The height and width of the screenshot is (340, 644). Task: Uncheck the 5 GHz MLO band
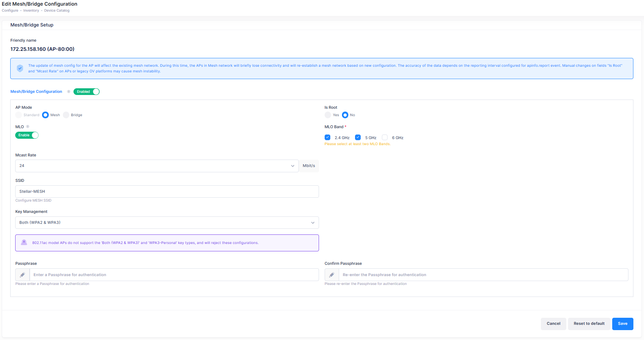[358, 138]
